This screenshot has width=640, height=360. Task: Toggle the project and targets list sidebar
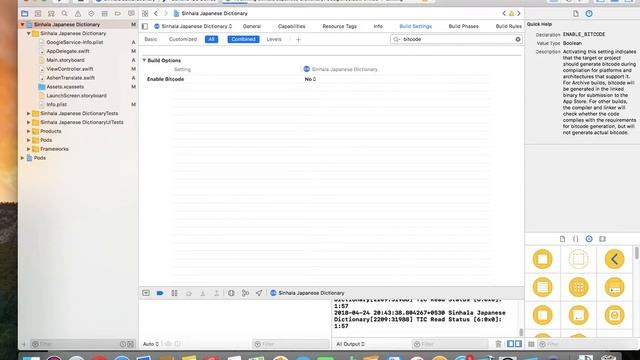[x=145, y=26]
